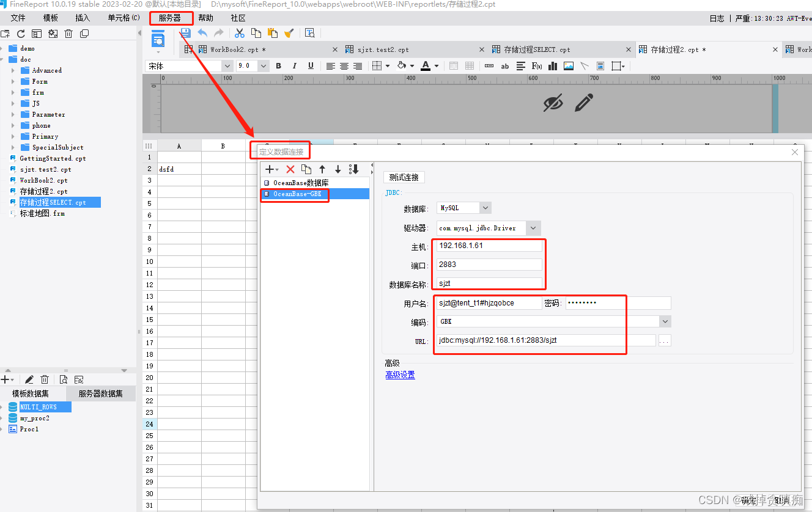
Task: Open the 编码 GBK encoding dropdown
Action: tap(665, 321)
